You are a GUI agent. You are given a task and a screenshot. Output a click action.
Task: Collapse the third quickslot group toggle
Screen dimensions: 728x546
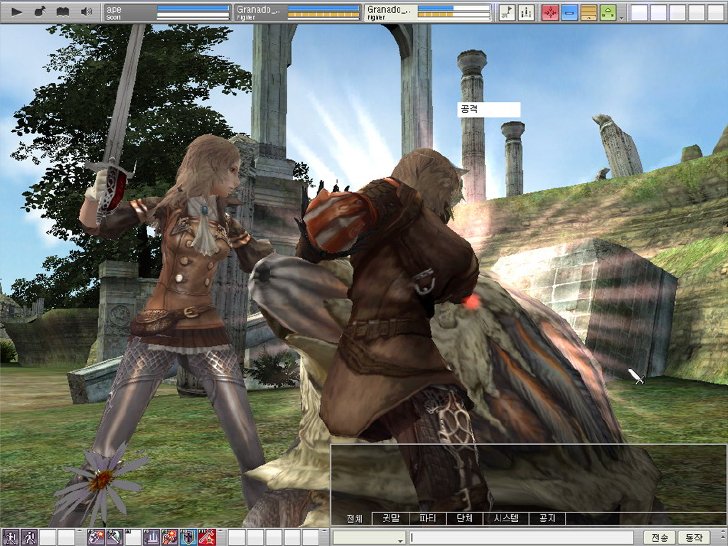[324, 531]
